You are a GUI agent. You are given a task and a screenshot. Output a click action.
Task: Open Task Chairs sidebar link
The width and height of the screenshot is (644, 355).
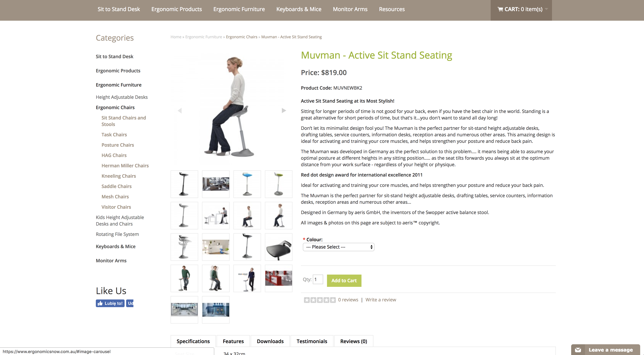click(x=114, y=135)
